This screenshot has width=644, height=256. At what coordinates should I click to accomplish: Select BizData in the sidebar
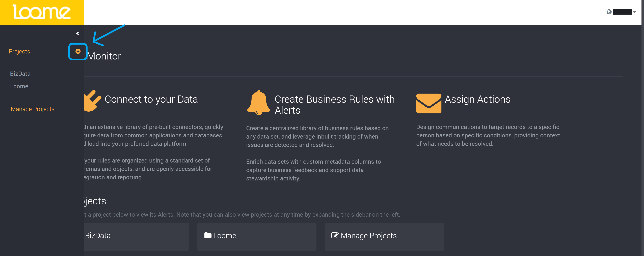coord(20,74)
